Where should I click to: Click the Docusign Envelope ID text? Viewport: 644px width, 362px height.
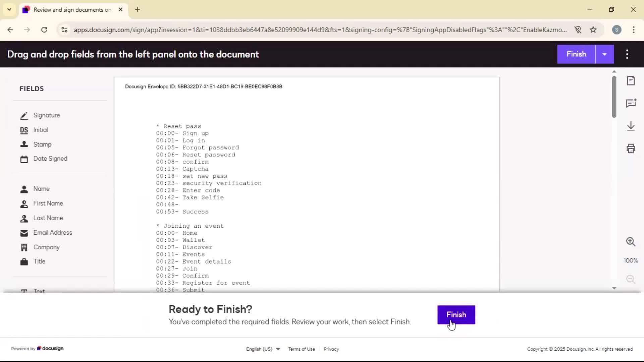pyautogui.click(x=204, y=86)
